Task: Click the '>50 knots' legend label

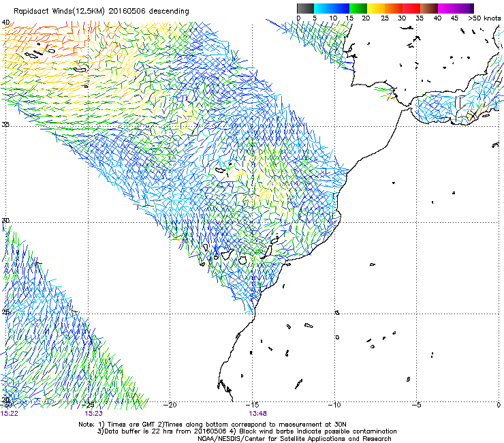Action: pyautogui.click(x=484, y=18)
